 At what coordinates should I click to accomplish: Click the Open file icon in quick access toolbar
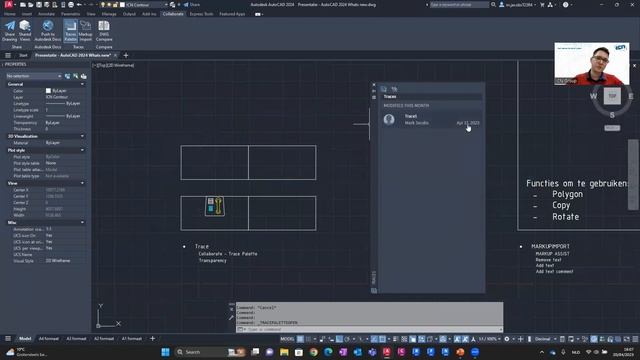coord(31,5)
